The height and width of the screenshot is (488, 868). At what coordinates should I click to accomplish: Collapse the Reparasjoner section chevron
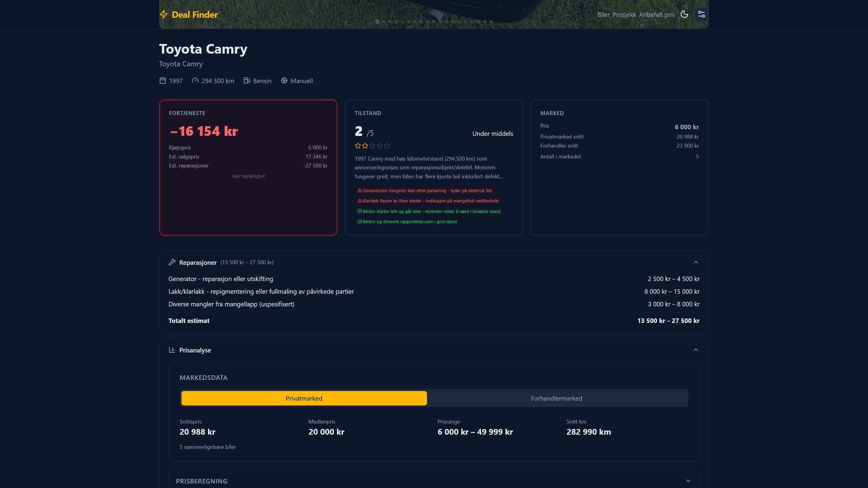[696, 262]
